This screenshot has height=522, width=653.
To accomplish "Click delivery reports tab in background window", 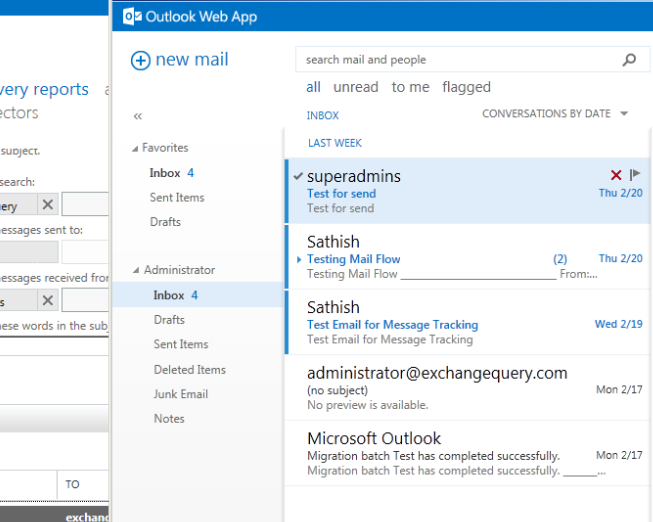I will click(x=44, y=89).
